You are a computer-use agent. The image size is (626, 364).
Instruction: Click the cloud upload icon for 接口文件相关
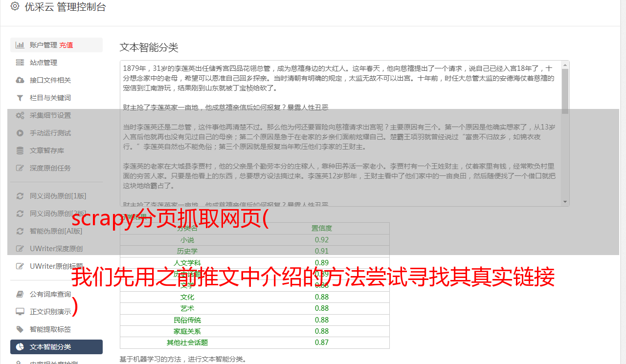coord(20,80)
